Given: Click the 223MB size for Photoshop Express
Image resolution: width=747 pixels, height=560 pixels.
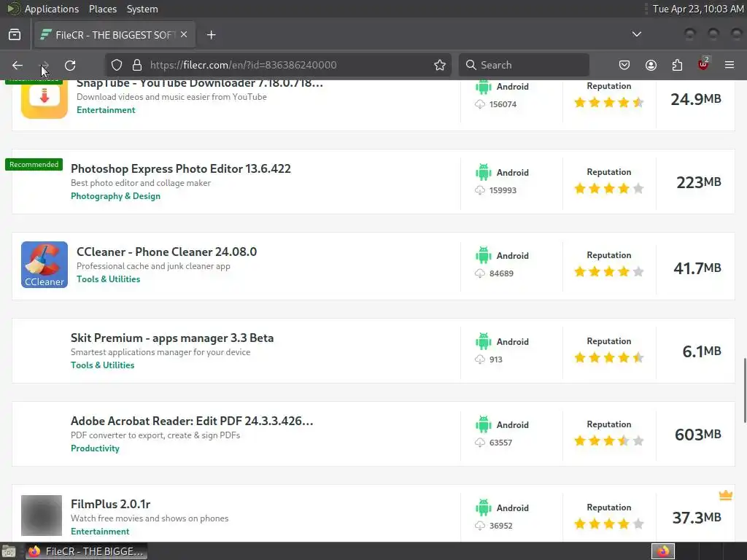Looking at the screenshot, I should pyautogui.click(x=698, y=182).
